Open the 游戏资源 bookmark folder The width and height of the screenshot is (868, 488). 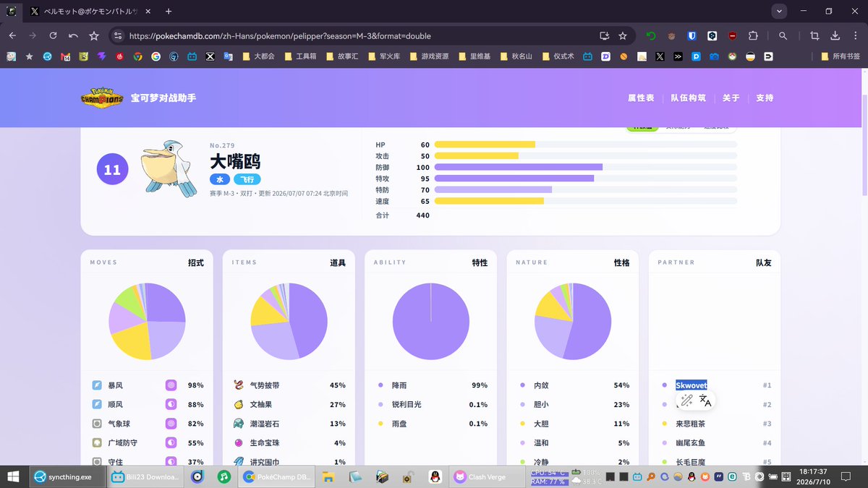[x=430, y=56]
